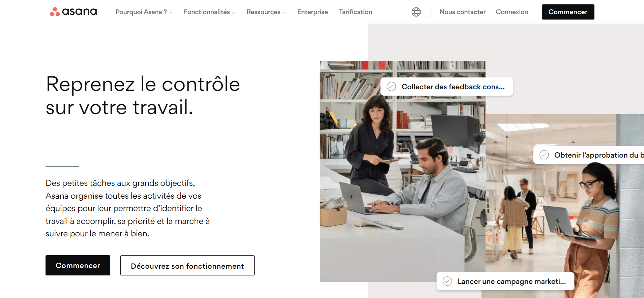Viewport: 644px width, 298px height.
Task: Open the globe language selector
Action: coord(416,12)
